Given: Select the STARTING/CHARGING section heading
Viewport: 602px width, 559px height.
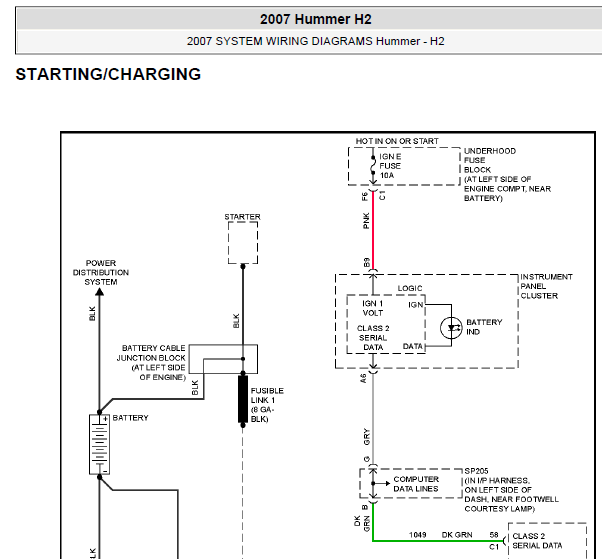Looking at the screenshot, I should tap(108, 74).
